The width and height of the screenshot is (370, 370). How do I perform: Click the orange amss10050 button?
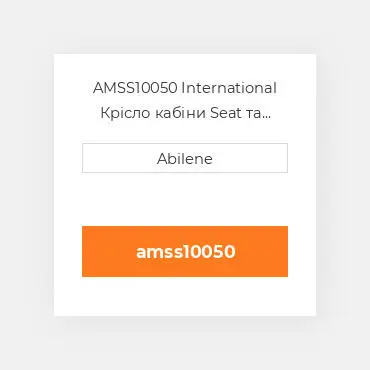[x=185, y=251]
